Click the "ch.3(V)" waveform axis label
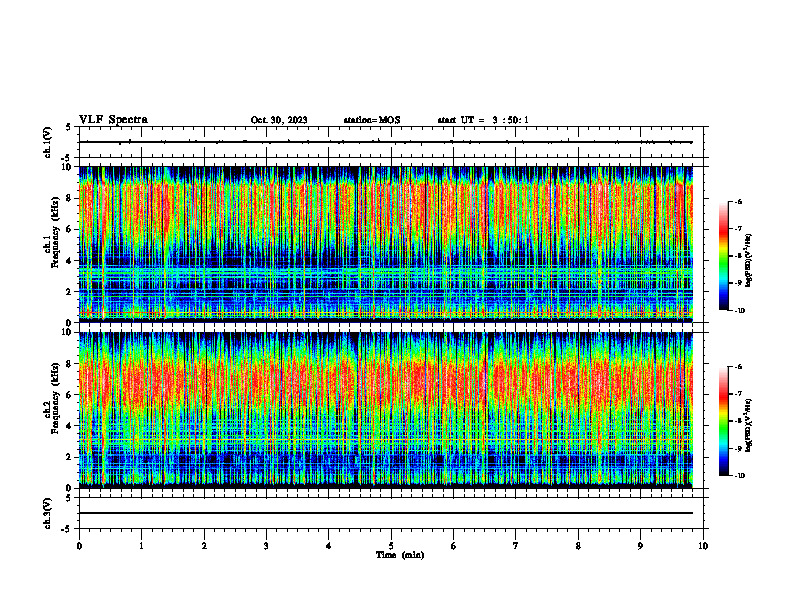792x612 pixels. 48,513
